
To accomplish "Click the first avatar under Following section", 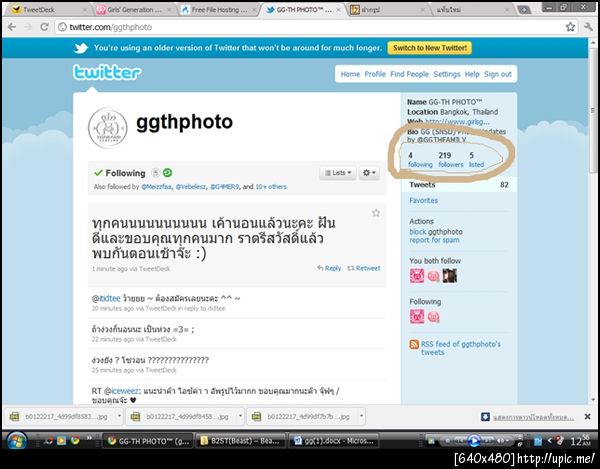I will pyautogui.click(x=417, y=317).
